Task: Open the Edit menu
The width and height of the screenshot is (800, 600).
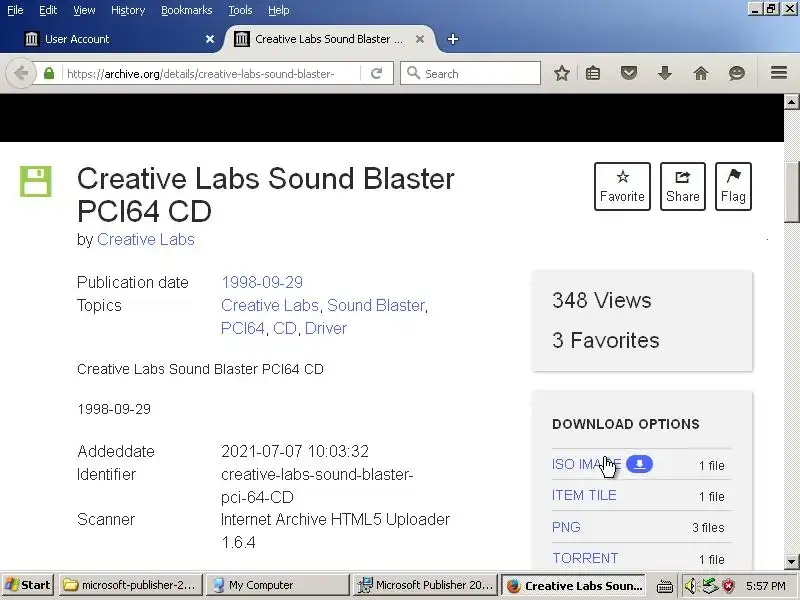Action: tap(48, 10)
